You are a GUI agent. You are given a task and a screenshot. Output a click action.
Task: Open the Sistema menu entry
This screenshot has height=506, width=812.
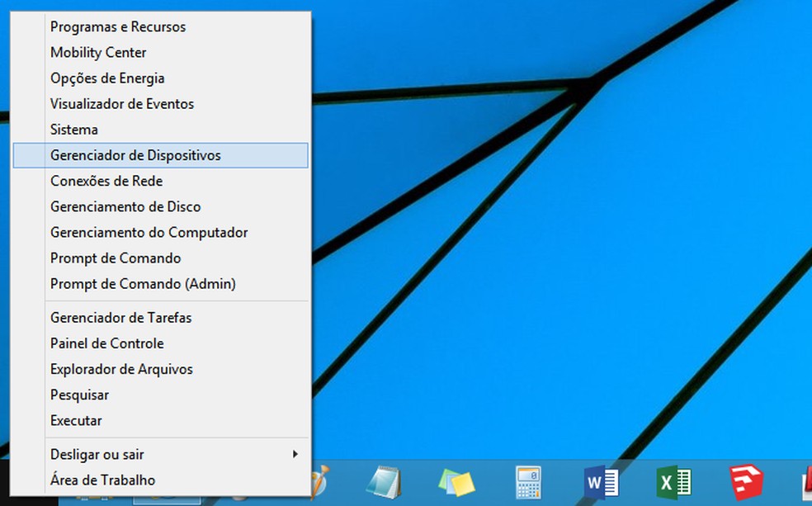161,130
